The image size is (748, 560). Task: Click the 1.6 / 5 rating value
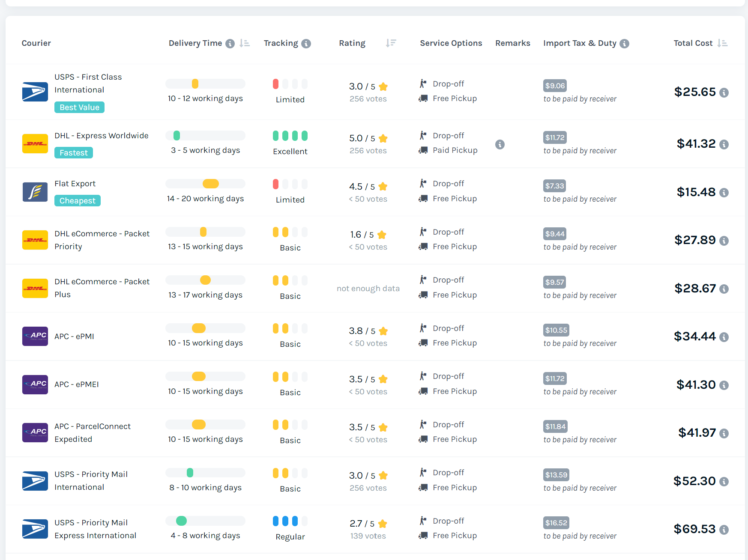click(x=362, y=235)
